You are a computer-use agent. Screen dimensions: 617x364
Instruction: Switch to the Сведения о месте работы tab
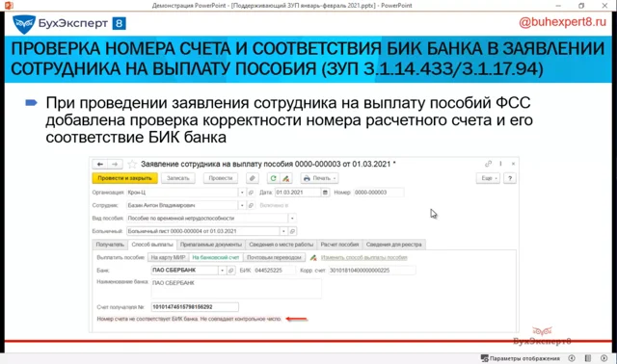(281, 245)
